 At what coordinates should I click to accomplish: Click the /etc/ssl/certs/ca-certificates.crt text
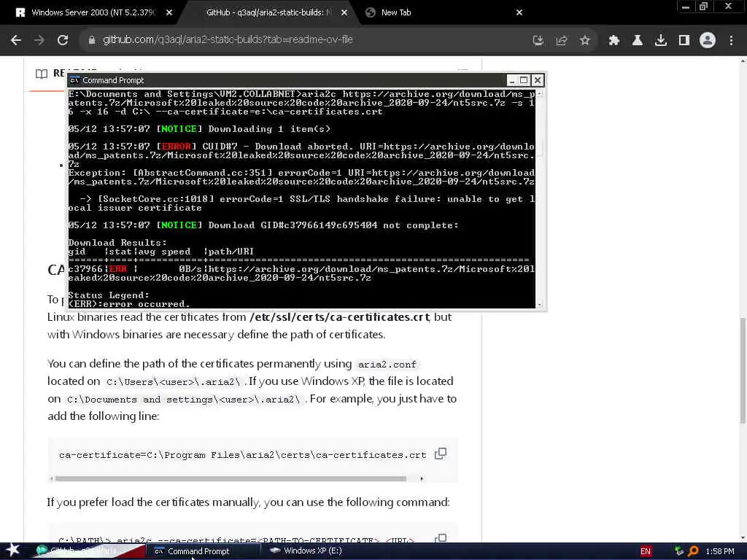[x=339, y=317]
